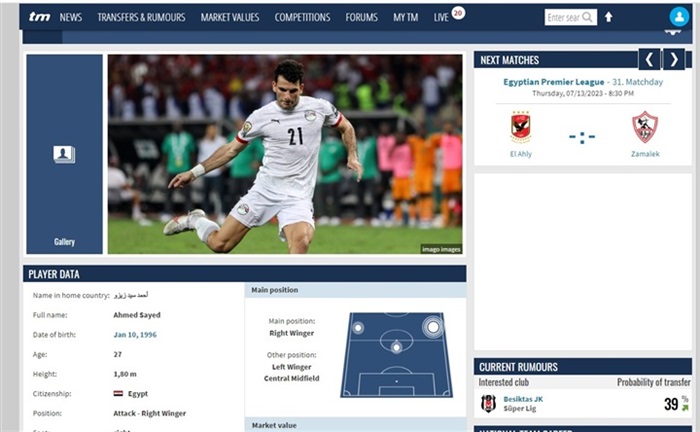This screenshot has height=432, width=700.
Task: Open the Jan 10, 1996 birth date link
Action: tap(135, 335)
